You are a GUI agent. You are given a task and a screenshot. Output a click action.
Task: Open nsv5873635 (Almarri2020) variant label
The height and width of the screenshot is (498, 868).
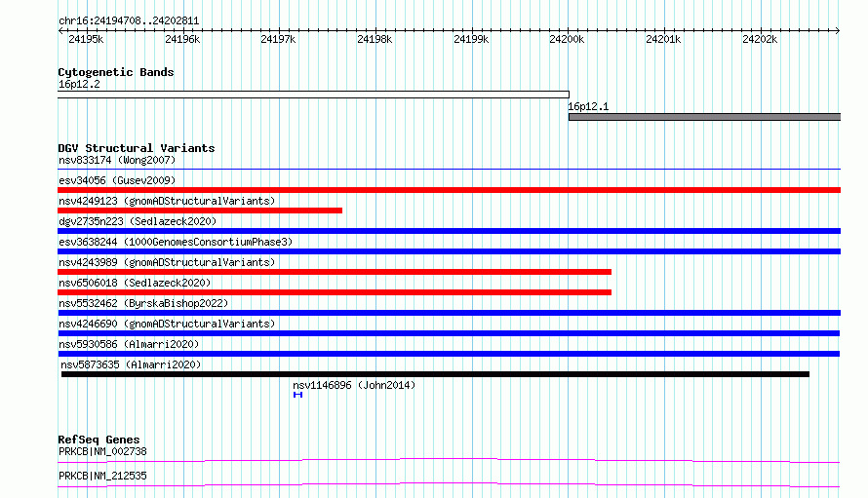[x=131, y=365]
